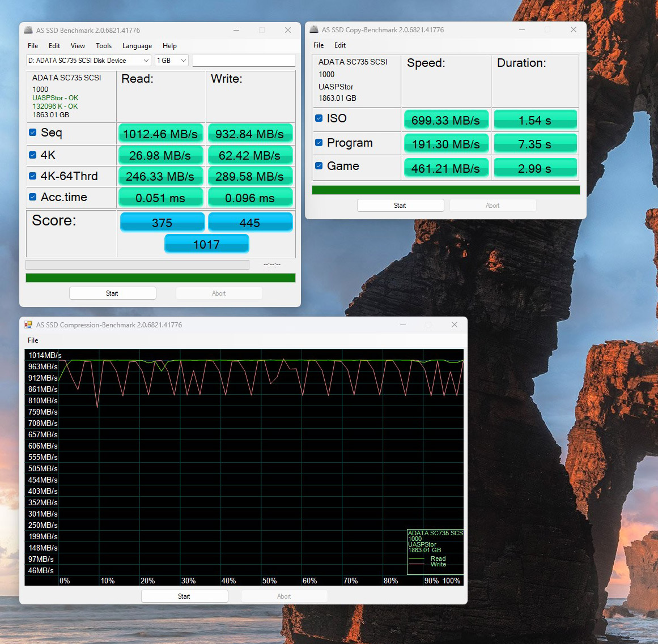This screenshot has width=658, height=644.
Task: Uncheck the Seq test checkbox
Action: pyautogui.click(x=33, y=133)
